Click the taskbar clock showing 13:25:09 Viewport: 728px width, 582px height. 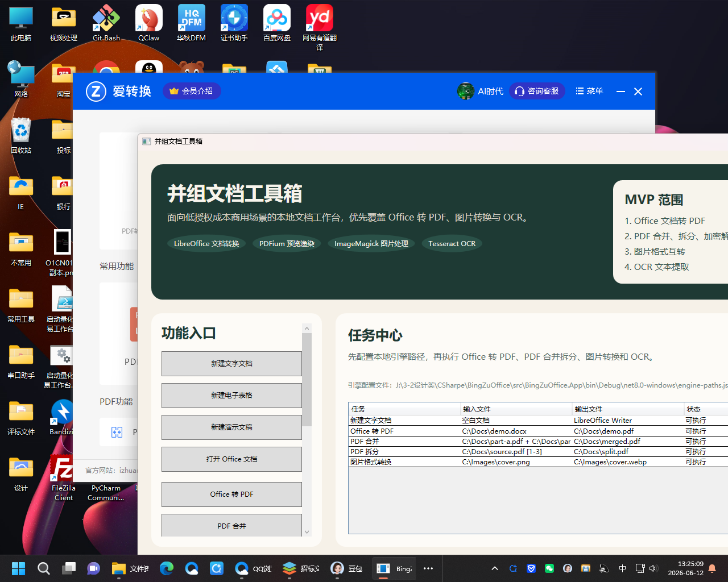coord(686,568)
